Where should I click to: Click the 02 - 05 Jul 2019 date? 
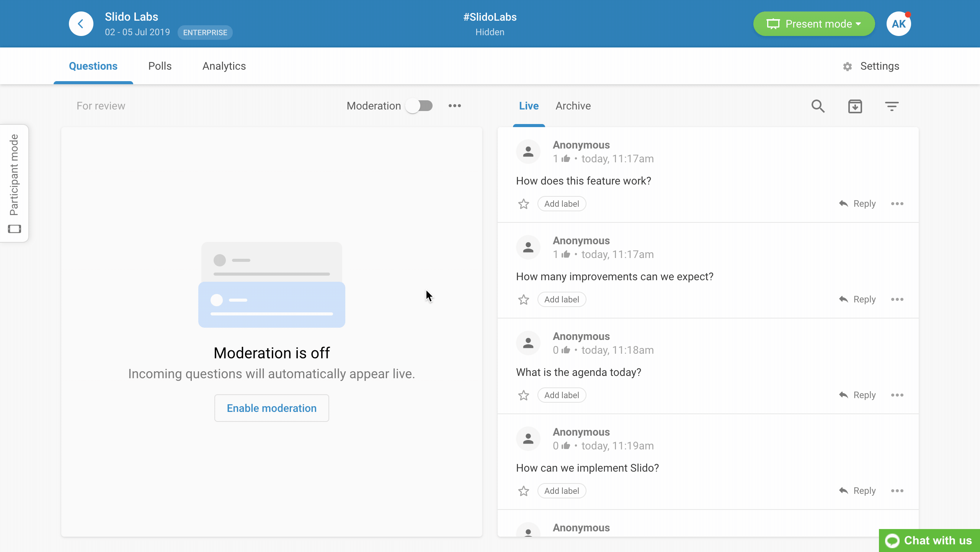coord(137,32)
